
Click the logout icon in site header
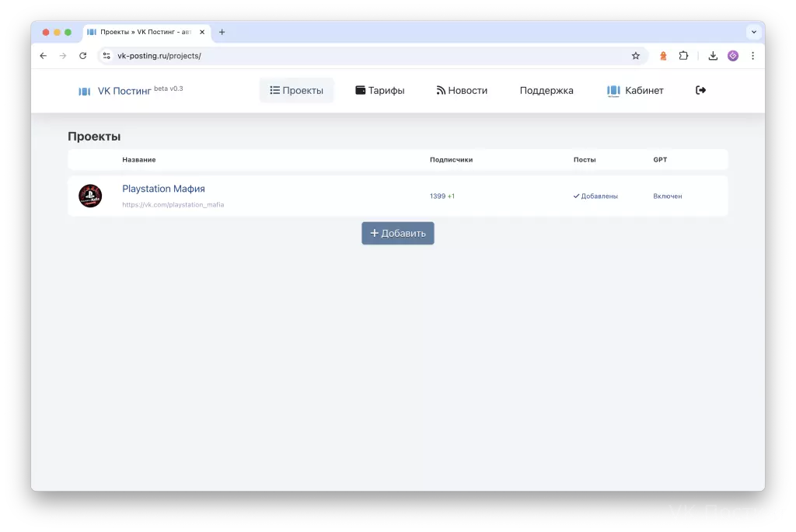point(700,90)
